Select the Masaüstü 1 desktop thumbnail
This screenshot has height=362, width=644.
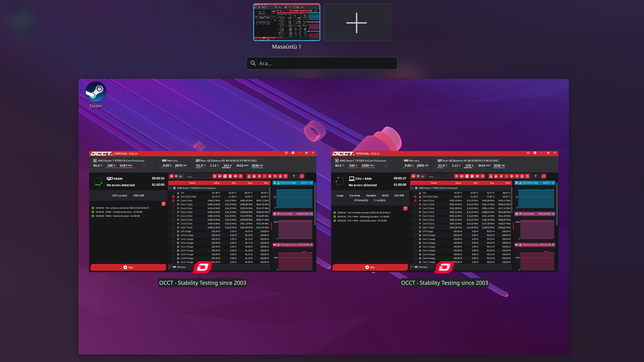tap(287, 22)
